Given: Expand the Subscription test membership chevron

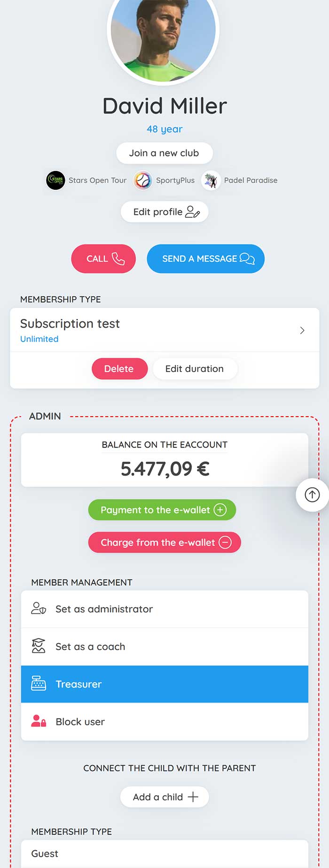Looking at the screenshot, I should [x=302, y=330].
